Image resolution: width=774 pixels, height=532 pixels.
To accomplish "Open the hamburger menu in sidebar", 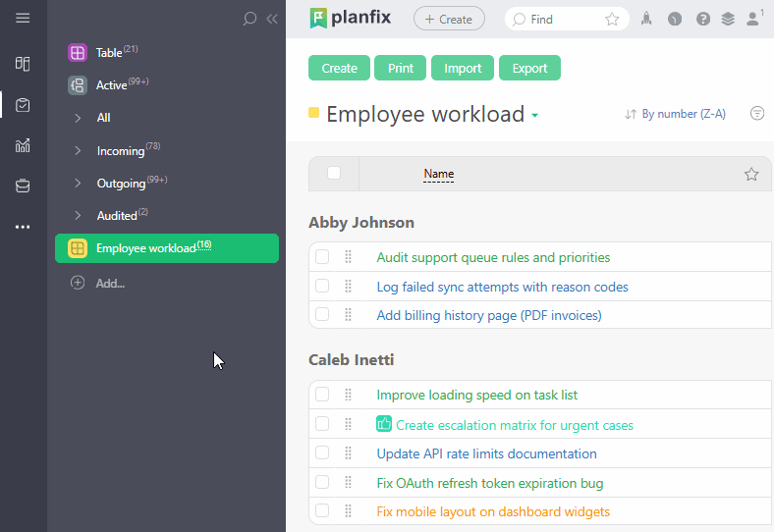I will (23, 18).
